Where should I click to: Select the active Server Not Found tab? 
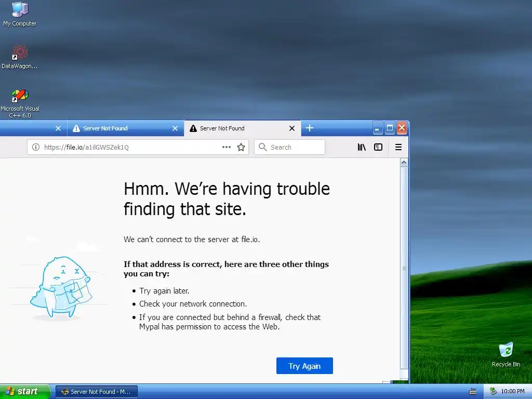(x=242, y=128)
